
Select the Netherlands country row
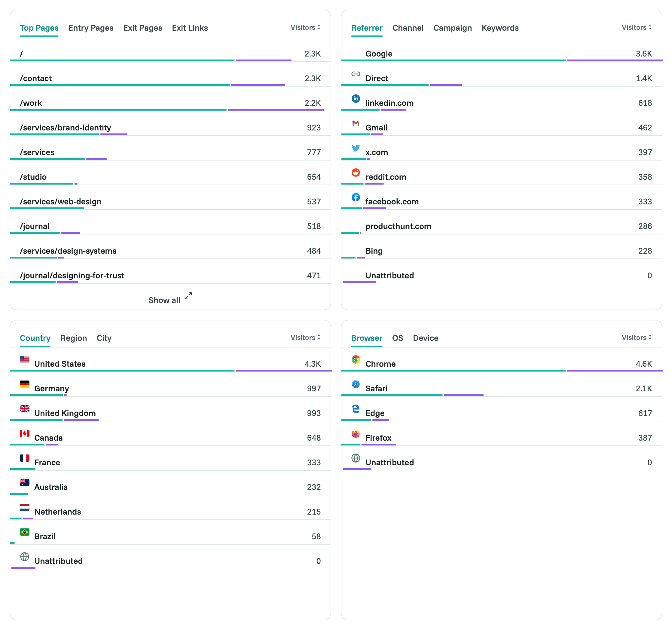170,508
